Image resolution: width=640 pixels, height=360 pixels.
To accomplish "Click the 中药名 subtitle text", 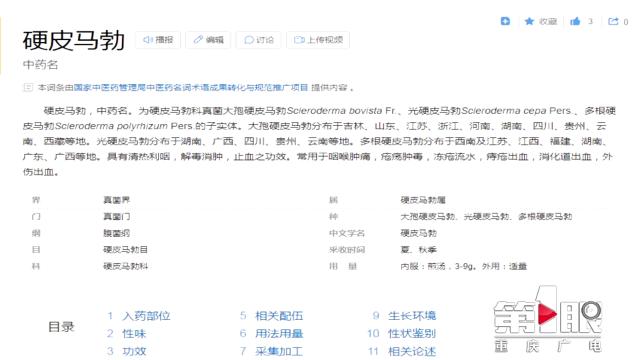I will click(40, 64).
